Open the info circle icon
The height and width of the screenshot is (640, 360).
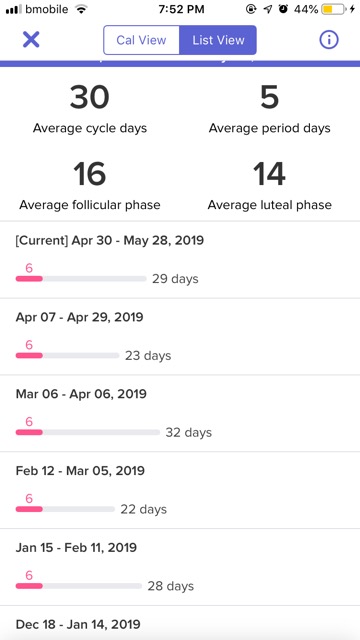tap(329, 40)
